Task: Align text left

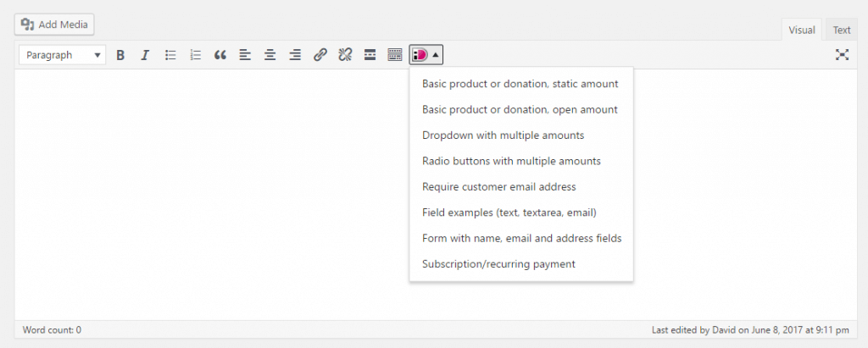Action: [245, 55]
